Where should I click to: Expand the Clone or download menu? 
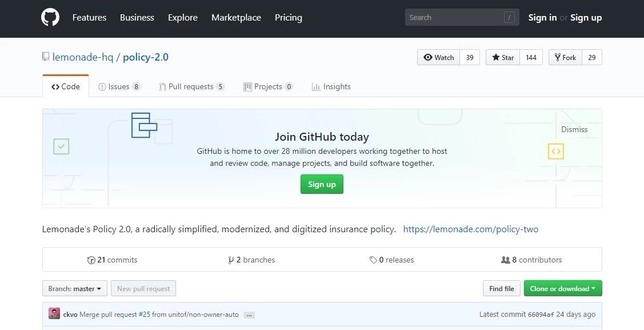[562, 289]
